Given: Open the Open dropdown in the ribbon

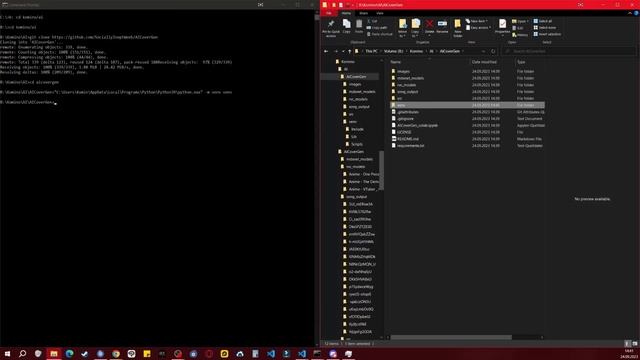Looking at the screenshot, I should pyautogui.click(x=520, y=21).
